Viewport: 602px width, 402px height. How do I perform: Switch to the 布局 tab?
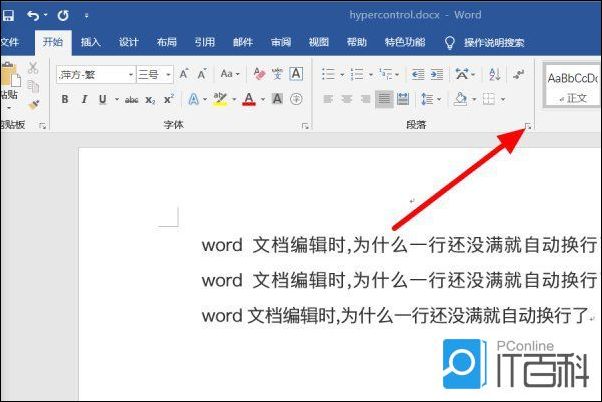pos(167,42)
